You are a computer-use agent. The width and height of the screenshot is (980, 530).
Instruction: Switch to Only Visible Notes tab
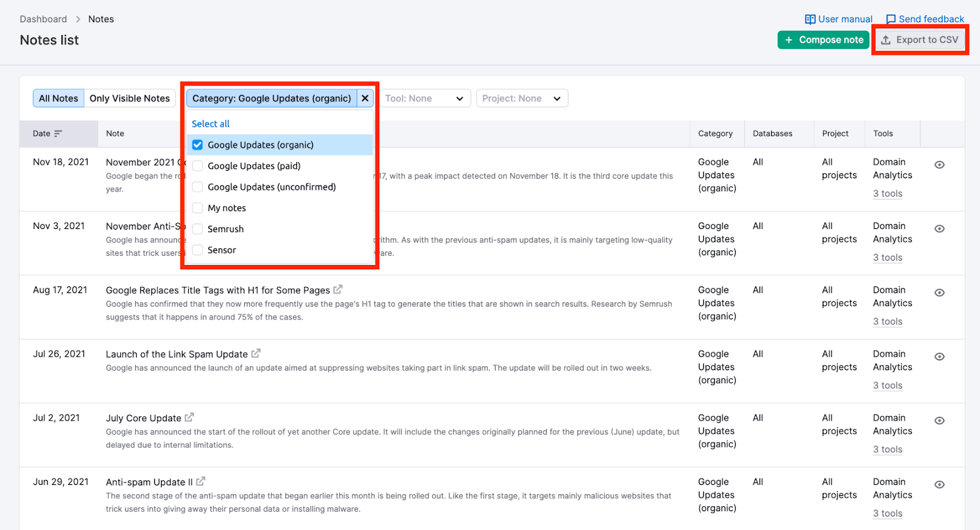(129, 99)
